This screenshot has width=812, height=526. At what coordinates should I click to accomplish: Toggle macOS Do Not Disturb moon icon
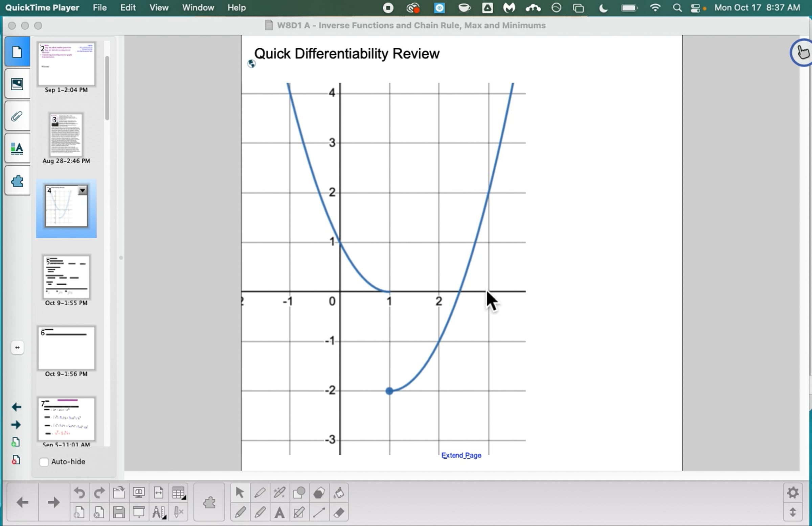(x=603, y=8)
